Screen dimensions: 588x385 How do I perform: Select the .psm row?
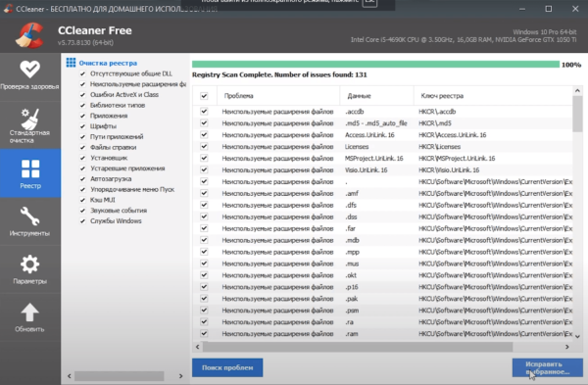tap(382, 311)
